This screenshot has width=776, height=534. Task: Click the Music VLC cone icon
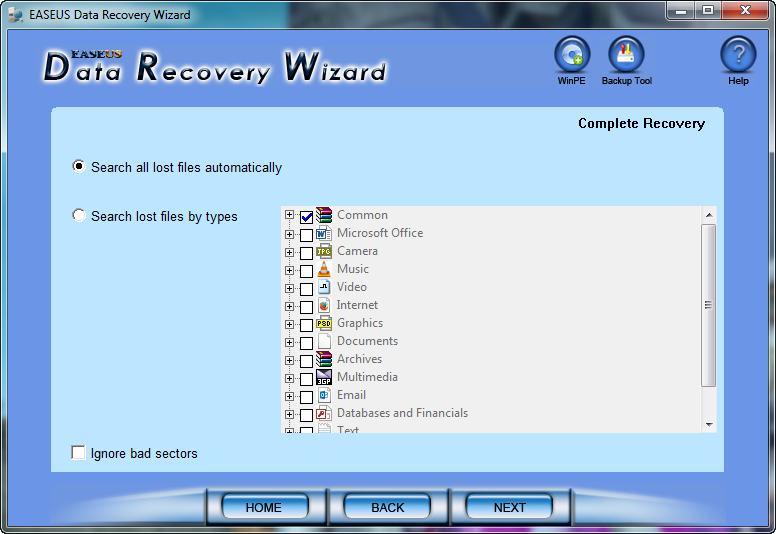324,269
